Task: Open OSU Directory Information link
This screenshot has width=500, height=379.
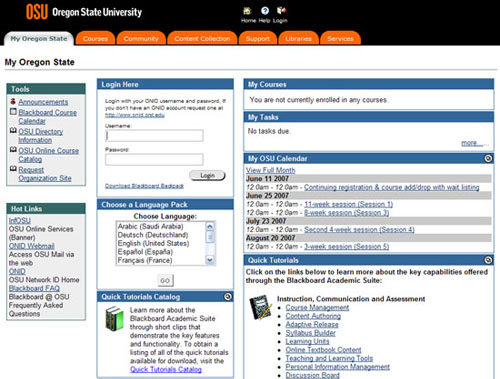Action: coord(41,136)
